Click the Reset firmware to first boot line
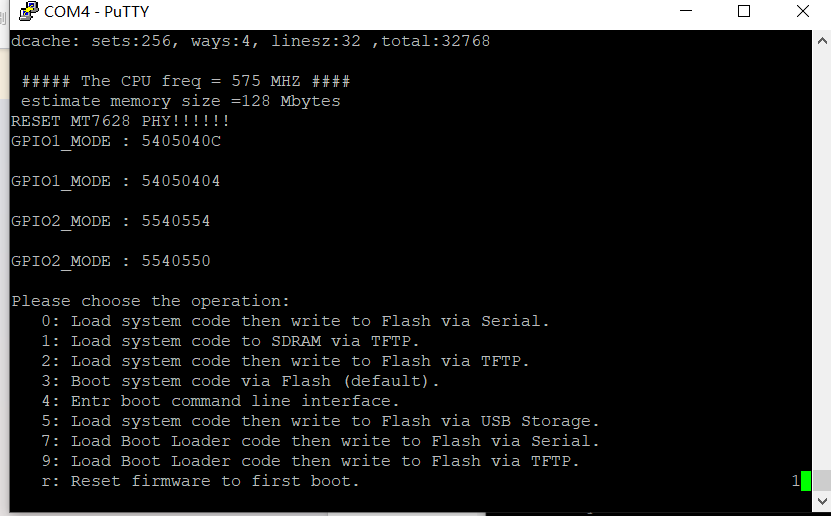Viewport: 831px width, 516px height. [200, 481]
